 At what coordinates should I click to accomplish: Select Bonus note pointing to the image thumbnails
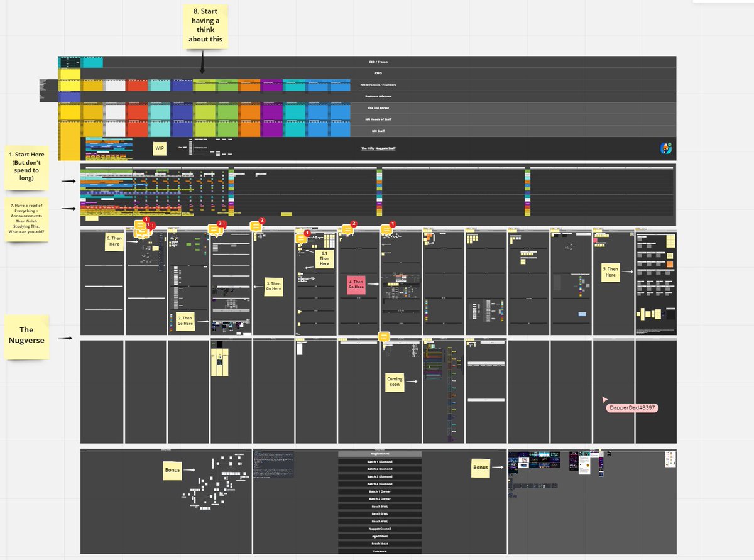pyautogui.click(x=481, y=467)
